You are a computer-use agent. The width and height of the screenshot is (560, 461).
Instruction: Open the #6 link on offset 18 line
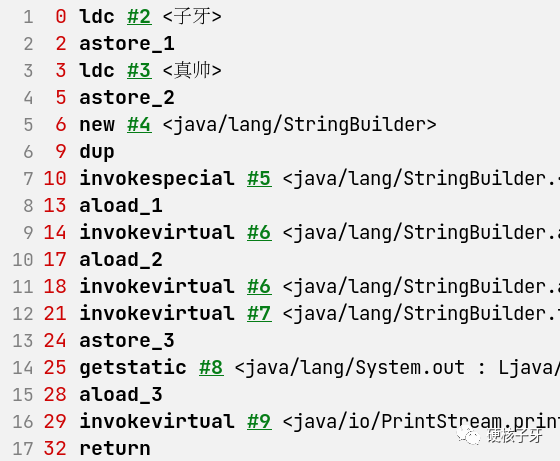click(x=259, y=286)
